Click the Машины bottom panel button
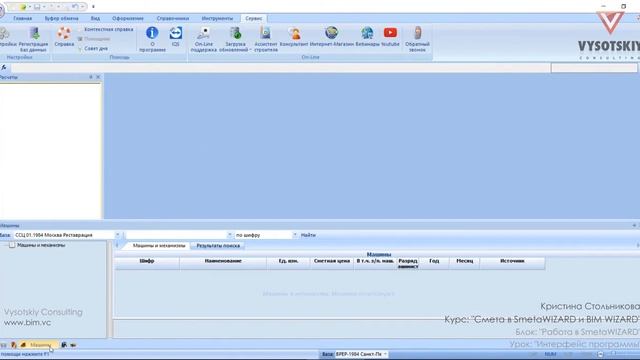 pyautogui.click(x=38, y=345)
